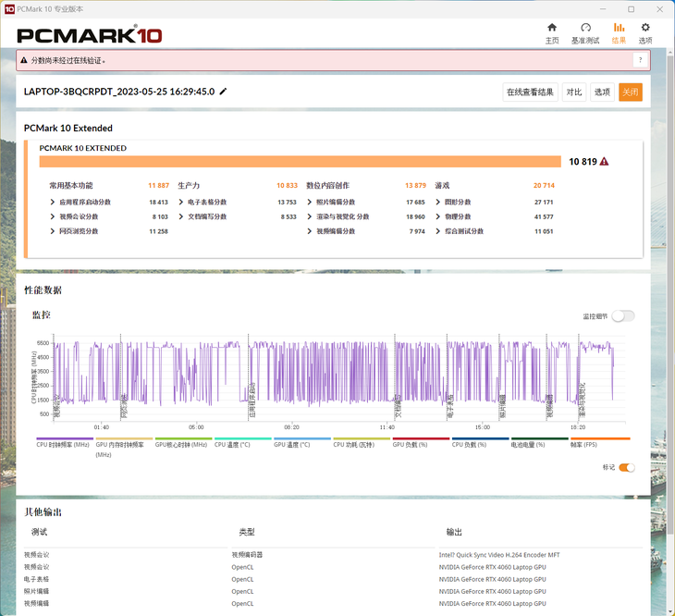Click the orange PCMARK 10 EXTENDED score bar

coord(300,162)
